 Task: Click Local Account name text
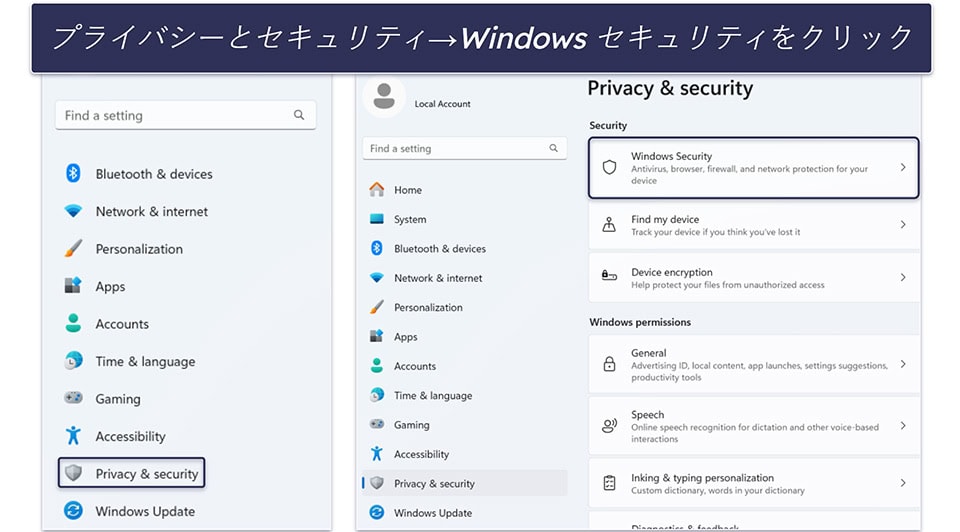[x=443, y=104]
